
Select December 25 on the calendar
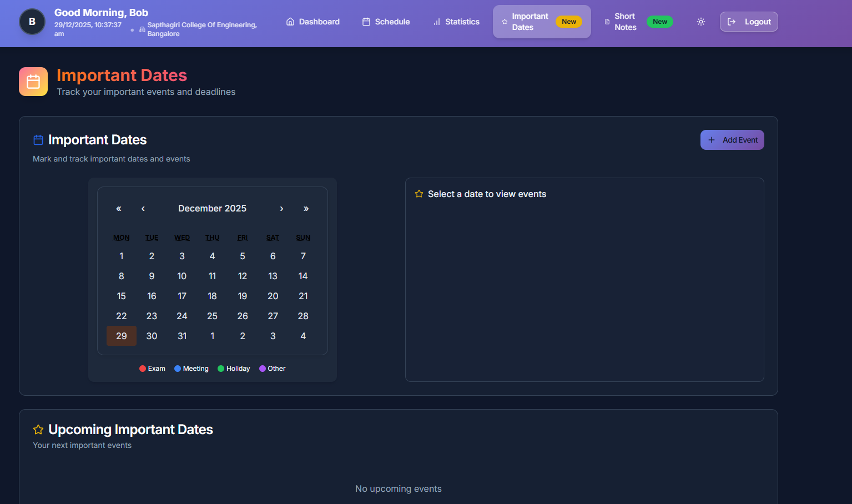[212, 316]
